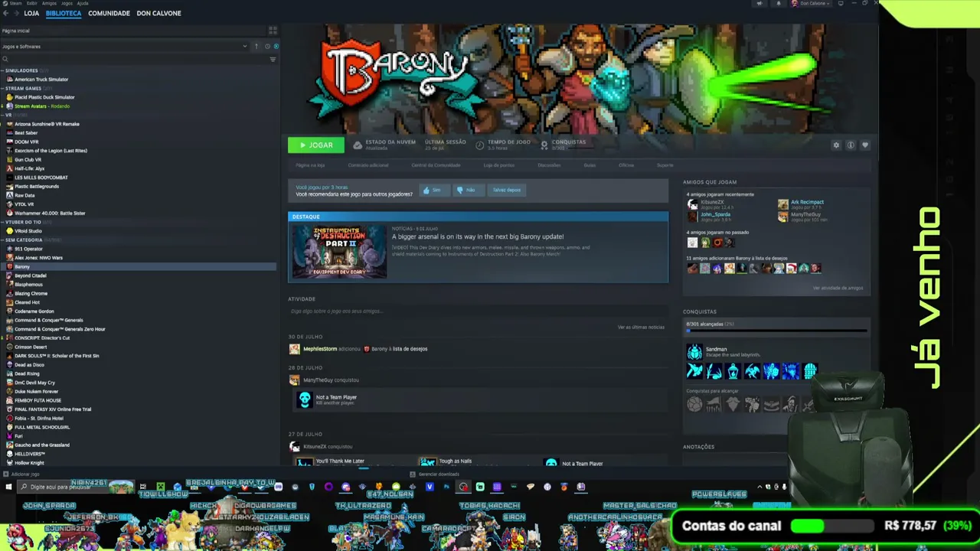980x551 pixels.
Task: Open the Jogos e Softwares filter dropdown
Action: (x=125, y=46)
